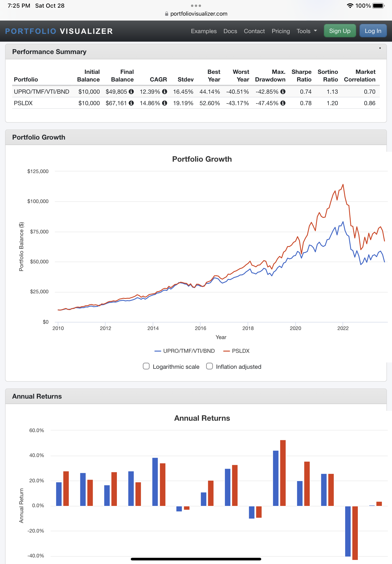Click the green Sign Up button
This screenshot has height=564, width=392.
tap(340, 31)
